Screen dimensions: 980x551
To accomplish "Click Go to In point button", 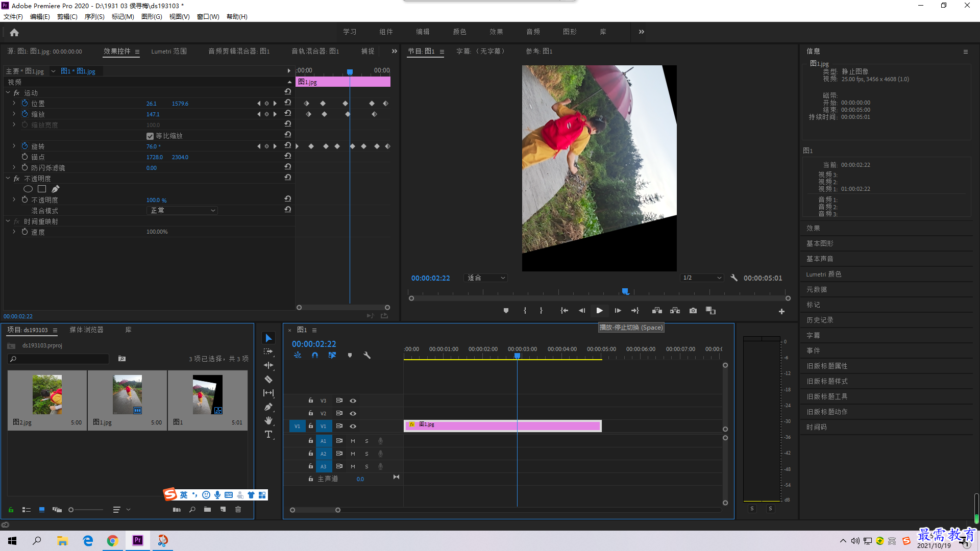I will pyautogui.click(x=564, y=311).
